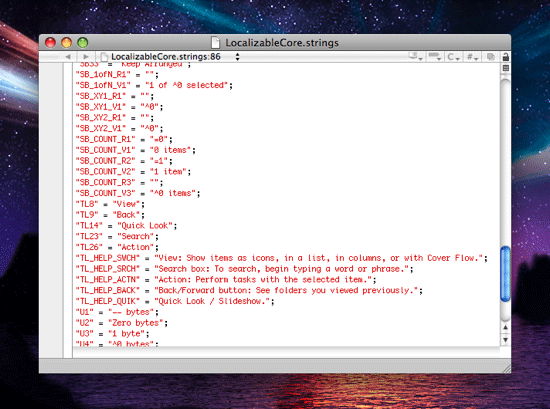Click the "TL_HELP_QUIK" Slideshow line

click(x=175, y=301)
